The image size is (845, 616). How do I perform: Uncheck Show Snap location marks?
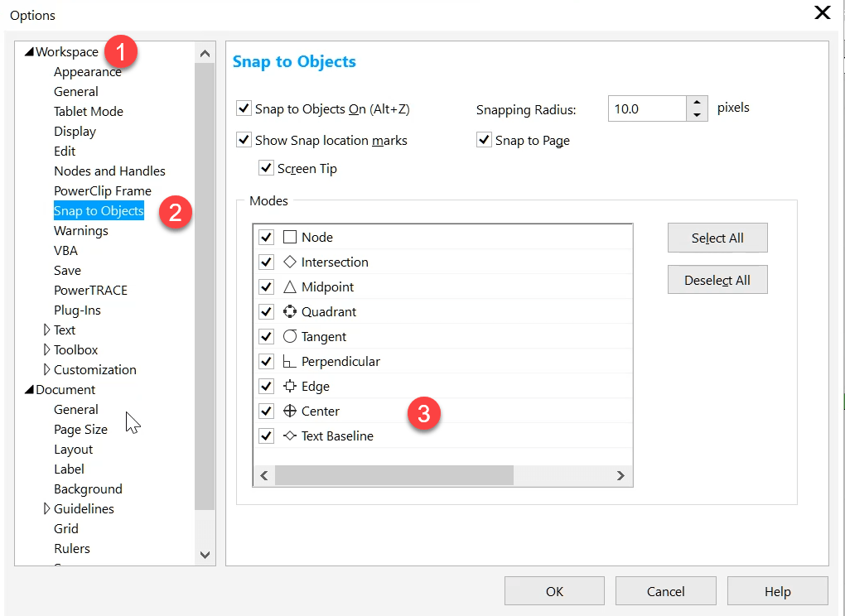coord(244,140)
